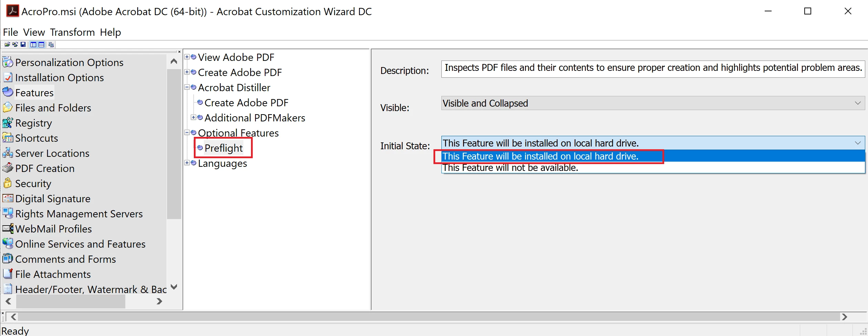Select the Languages feature label
The image size is (868, 336).
pyautogui.click(x=222, y=163)
